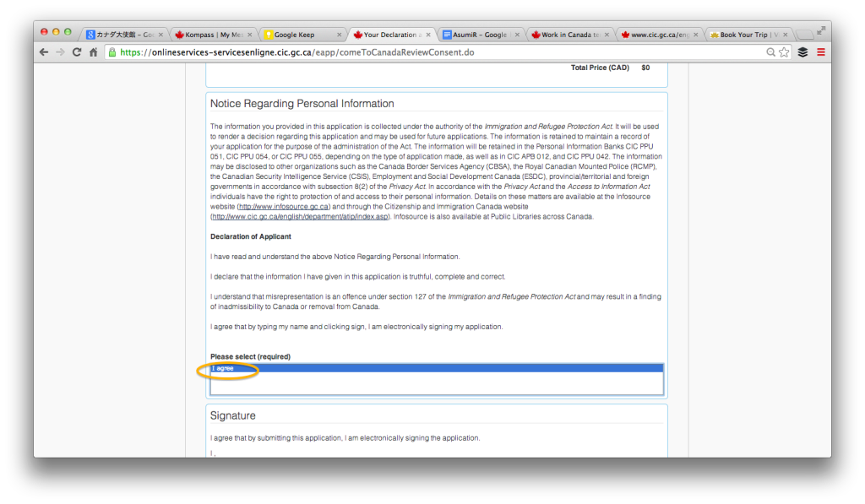The height and width of the screenshot is (504, 865).
Task: Switch to the Work in Canada tab
Action: click(570, 35)
